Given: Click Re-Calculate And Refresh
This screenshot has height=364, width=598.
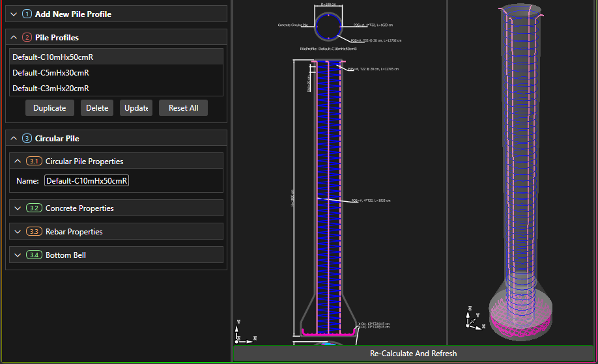Looking at the screenshot, I should [413, 354].
